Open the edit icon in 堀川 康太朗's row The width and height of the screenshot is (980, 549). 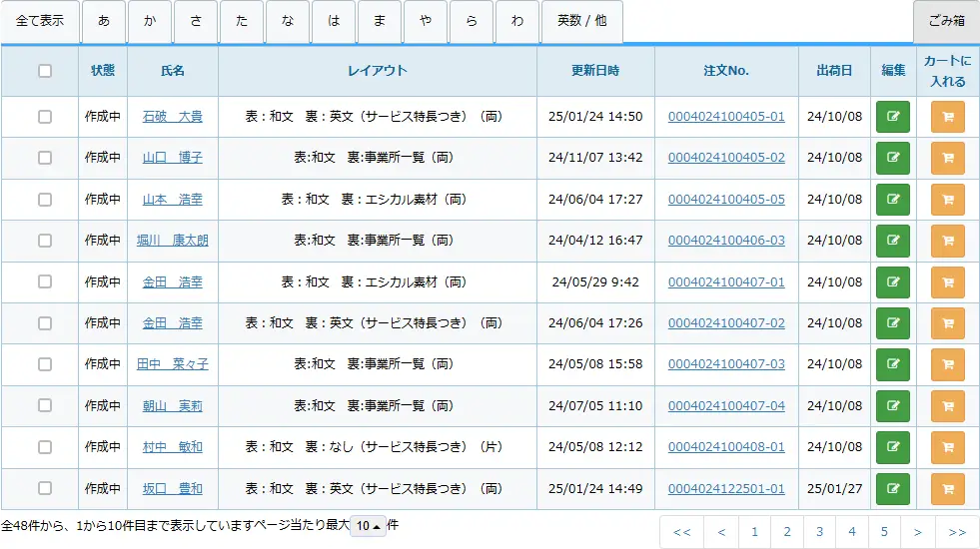pos(892,241)
